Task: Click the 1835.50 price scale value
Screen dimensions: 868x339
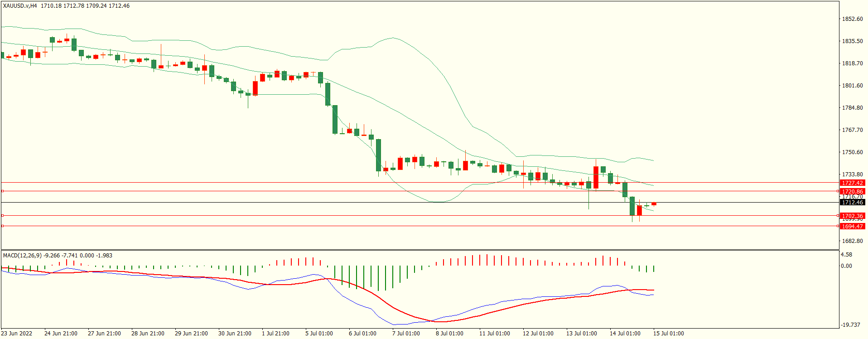Action: click(x=852, y=41)
